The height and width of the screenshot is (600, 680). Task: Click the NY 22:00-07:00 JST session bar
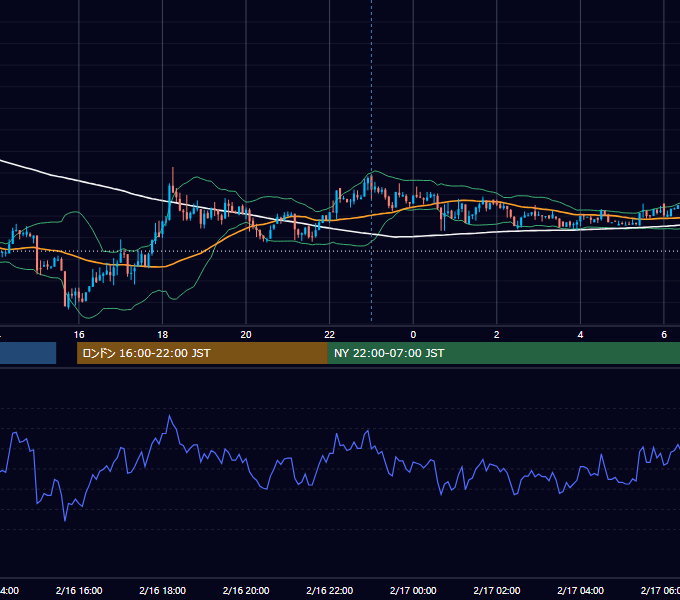pos(503,353)
